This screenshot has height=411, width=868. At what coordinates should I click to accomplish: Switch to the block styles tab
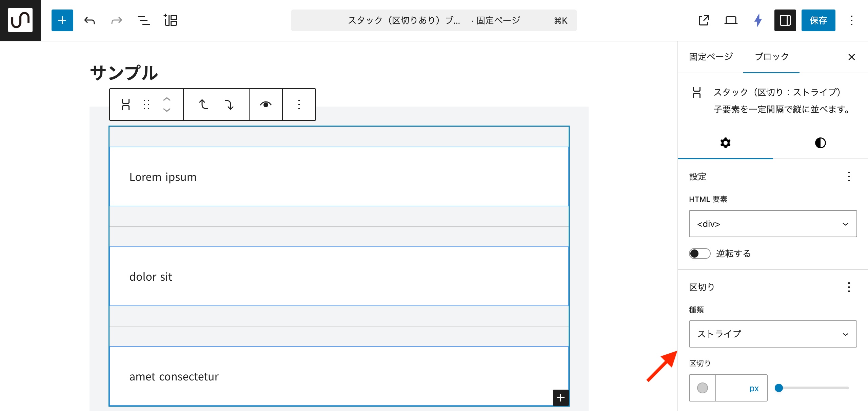pos(820,143)
